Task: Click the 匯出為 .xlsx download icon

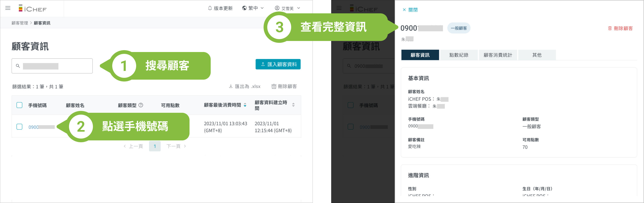Action: point(231,86)
